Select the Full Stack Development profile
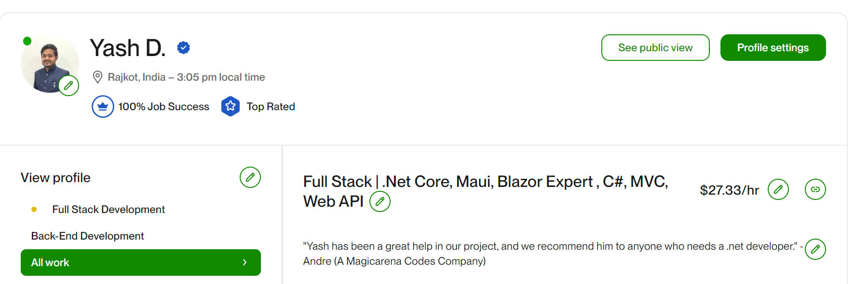Screen dimensions: 868x284 (108, 210)
